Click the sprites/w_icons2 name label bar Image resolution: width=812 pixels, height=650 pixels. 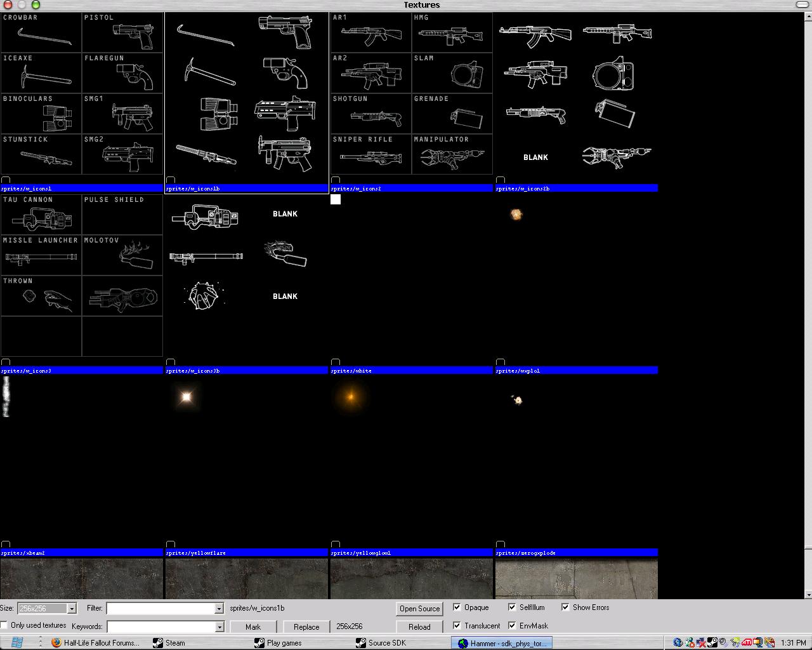point(412,189)
